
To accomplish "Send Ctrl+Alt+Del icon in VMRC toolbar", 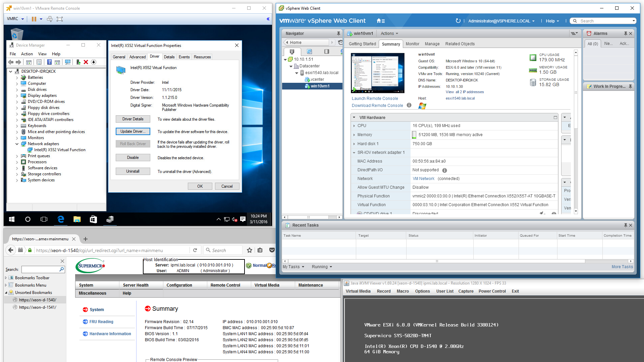I will tap(50, 19).
